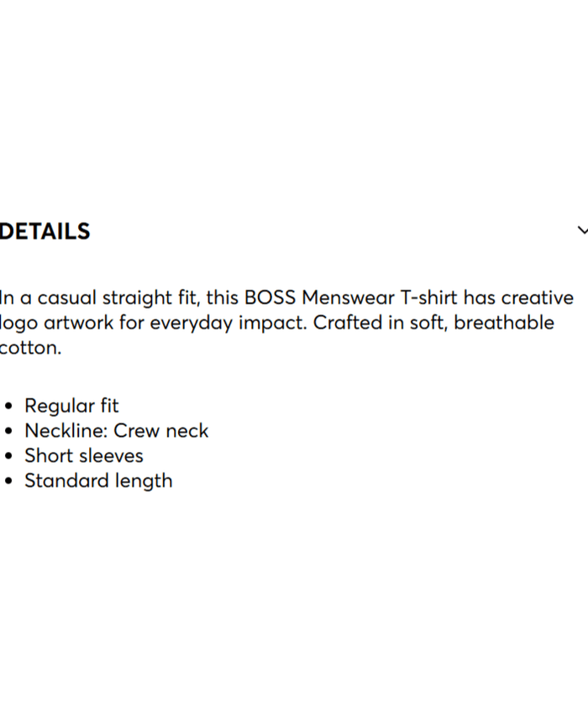The image size is (588, 714).
Task: Click the word "cotton." ending the description
Action: (31, 348)
